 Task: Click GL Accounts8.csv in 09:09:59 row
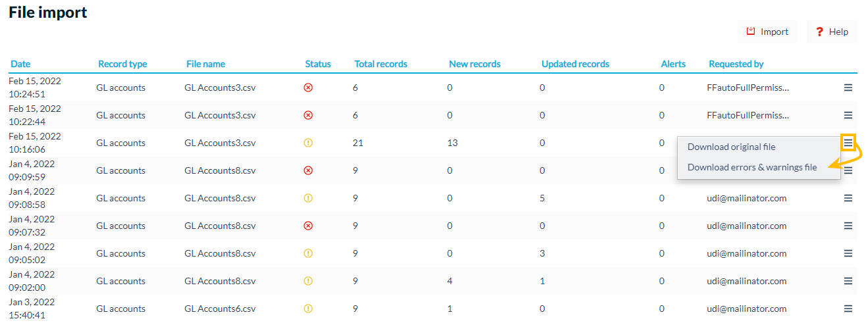(220, 170)
